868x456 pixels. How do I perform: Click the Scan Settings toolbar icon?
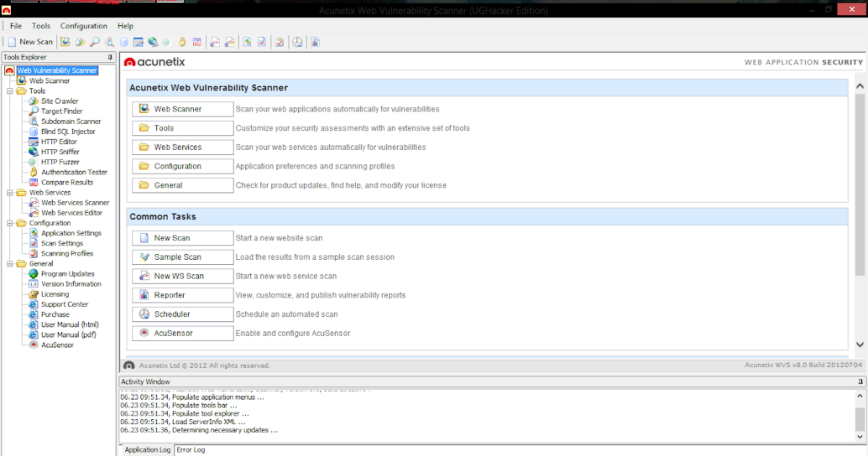(x=262, y=42)
